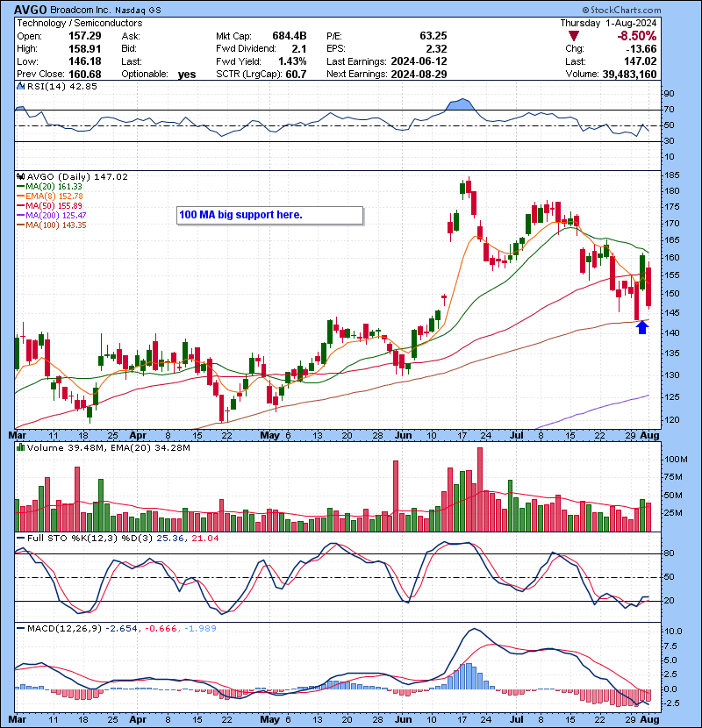Click the Volume 39.48M, EMA(20) 34.28M label
The image size is (702, 728).
pyautogui.click(x=108, y=448)
